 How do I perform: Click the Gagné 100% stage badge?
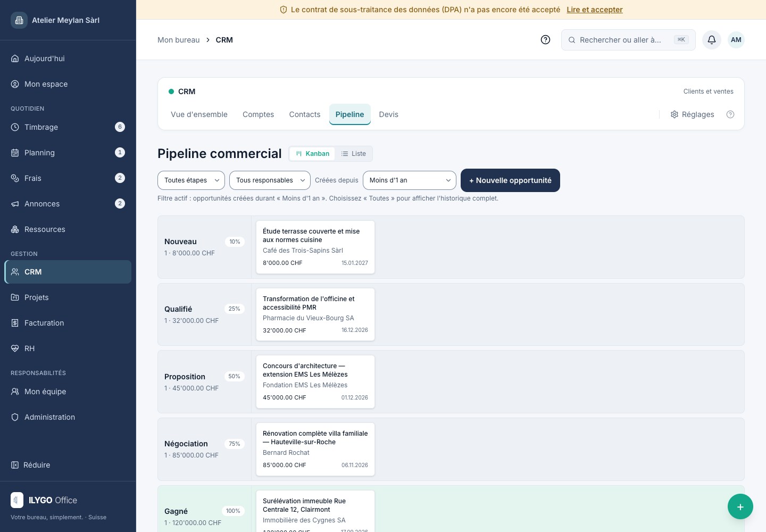point(233,511)
